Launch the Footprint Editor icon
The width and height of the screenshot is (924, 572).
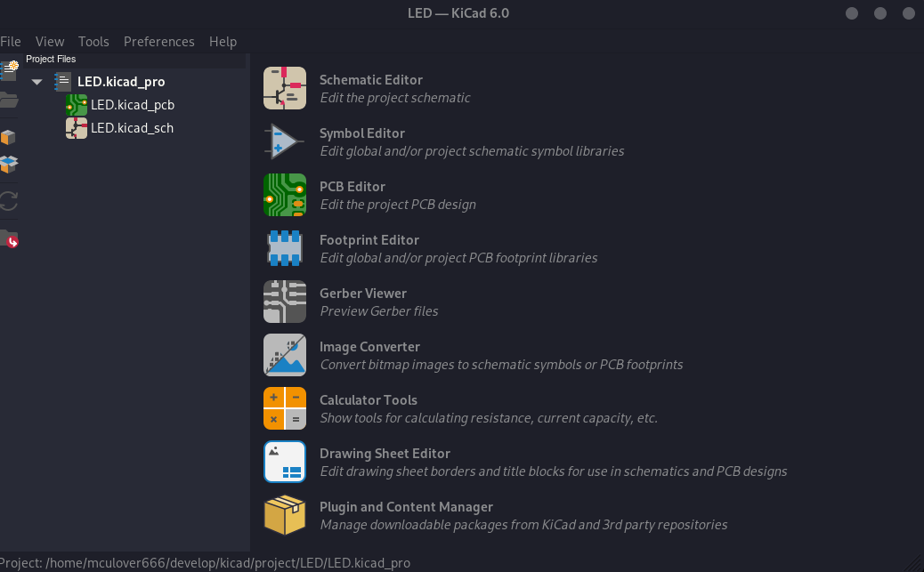click(285, 248)
